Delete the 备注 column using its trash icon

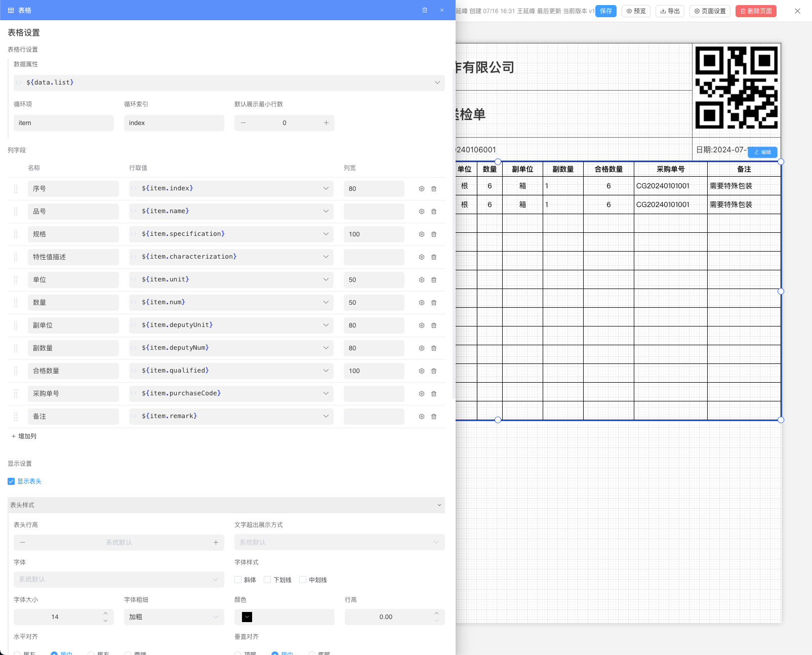(434, 416)
